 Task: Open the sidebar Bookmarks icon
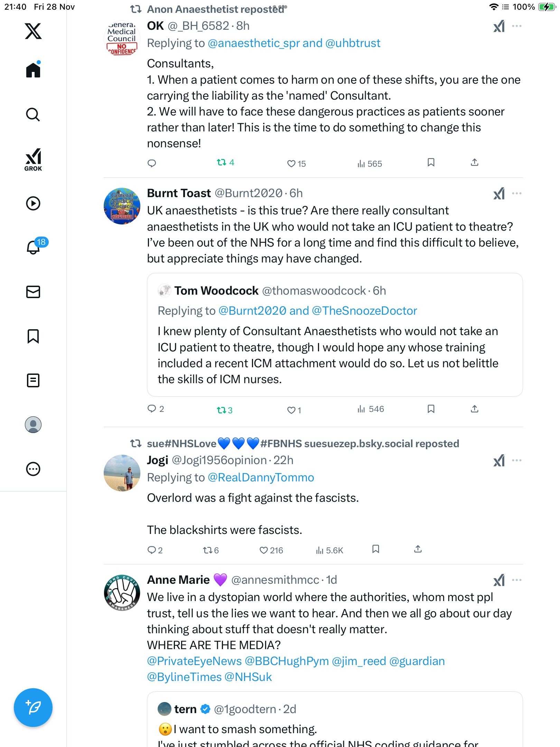point(33,336)
